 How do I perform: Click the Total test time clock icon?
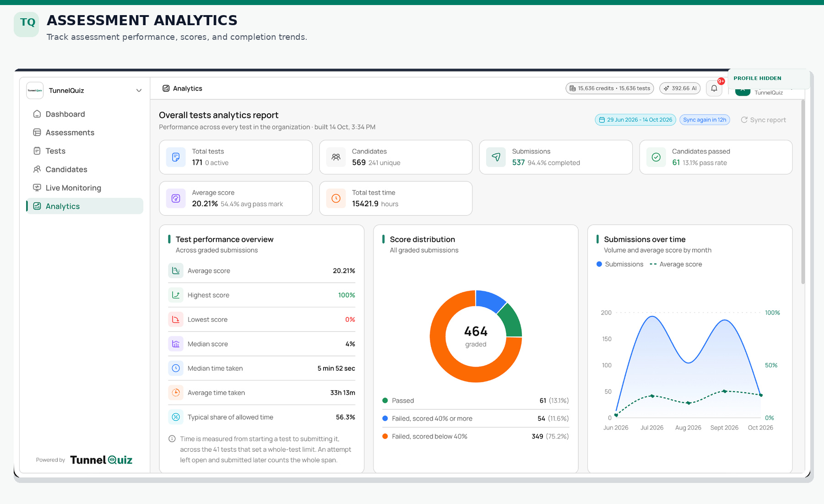pyautogui.click(x=336, y=198)
